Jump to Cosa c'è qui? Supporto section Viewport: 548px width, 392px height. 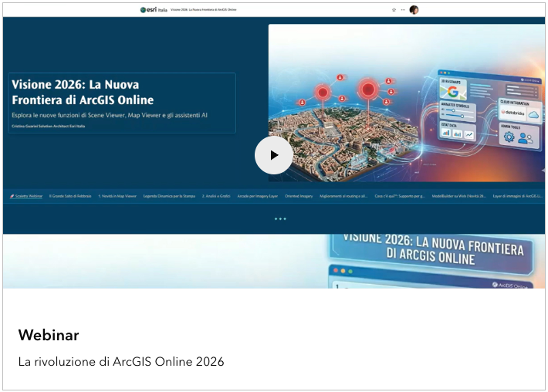tap(400, 196)
